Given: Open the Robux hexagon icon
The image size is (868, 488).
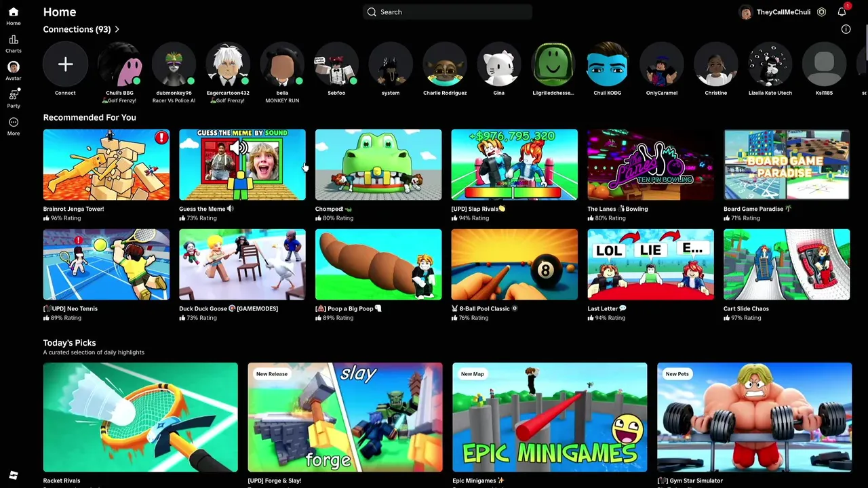Looking at the screenshot, I should (821, 12).
